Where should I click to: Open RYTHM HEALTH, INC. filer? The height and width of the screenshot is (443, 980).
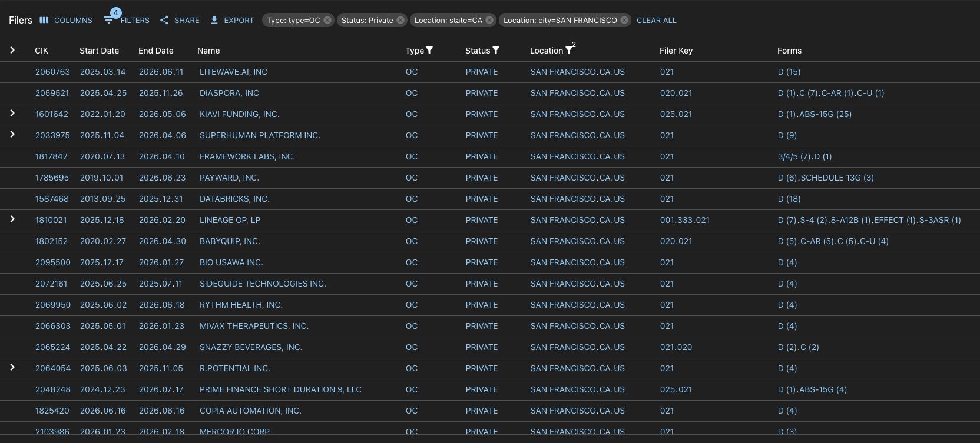click(x=241, y=305)
